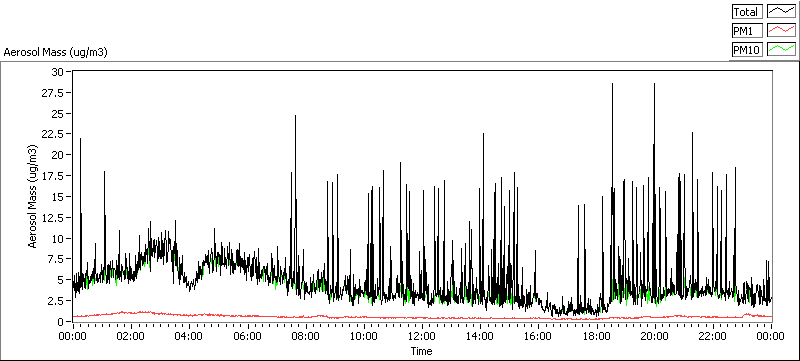This screenshot has height=361, width=800.
Task: Click the 15 y-axis tick value
Action: [x=57, y=197]
